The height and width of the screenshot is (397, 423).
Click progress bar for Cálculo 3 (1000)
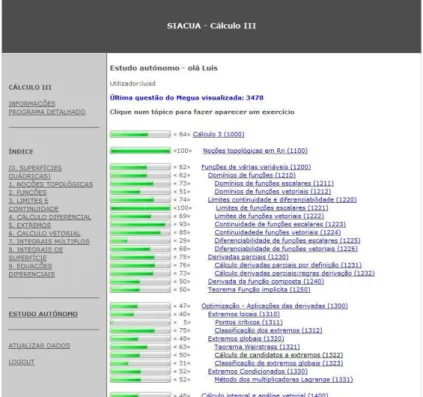click(x=140, y=134)
